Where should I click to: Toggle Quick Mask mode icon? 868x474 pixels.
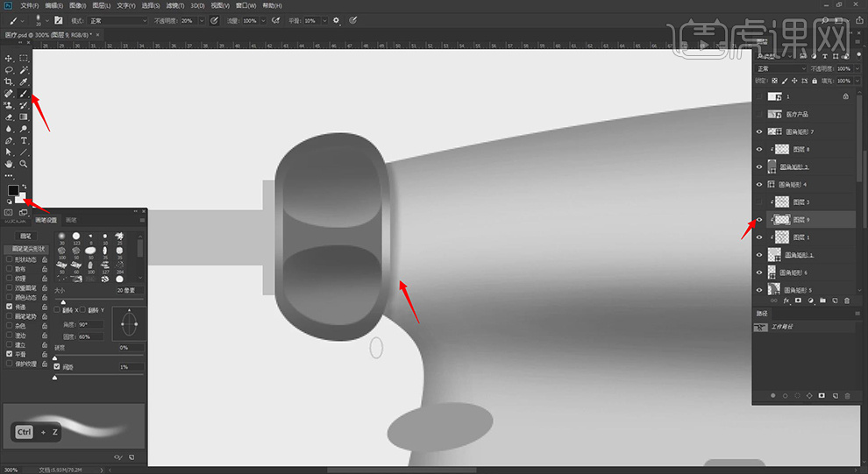tap(8, 212)
